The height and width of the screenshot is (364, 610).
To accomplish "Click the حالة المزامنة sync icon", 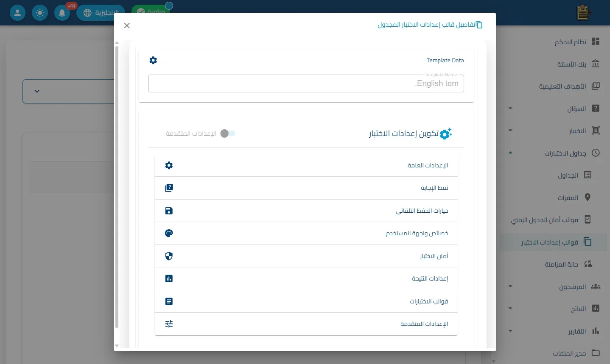I will pos(588,264).
